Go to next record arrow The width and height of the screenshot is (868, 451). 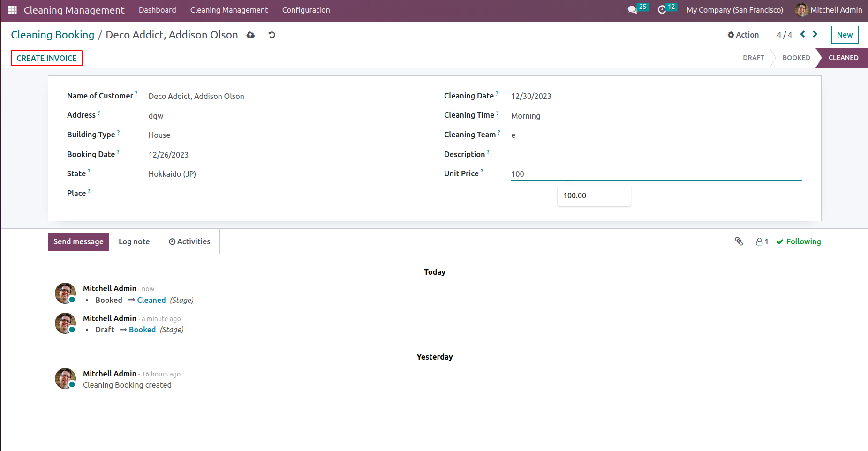(x=815, y=34)
